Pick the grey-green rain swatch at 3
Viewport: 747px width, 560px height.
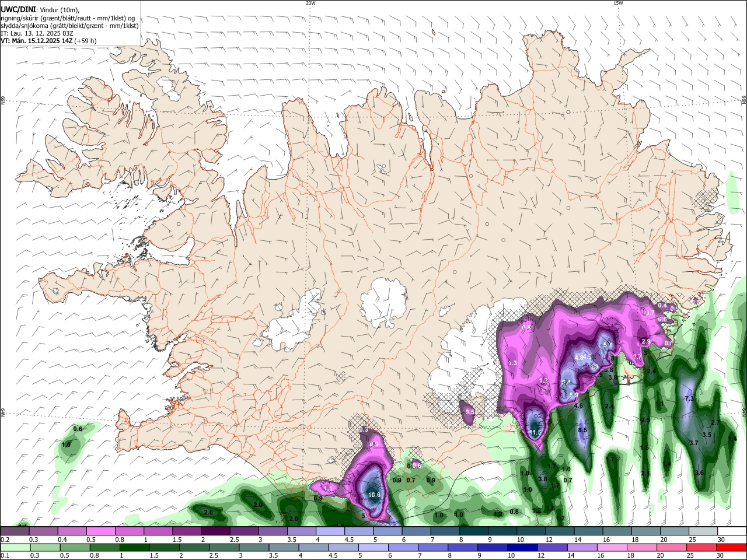point(254,547)
